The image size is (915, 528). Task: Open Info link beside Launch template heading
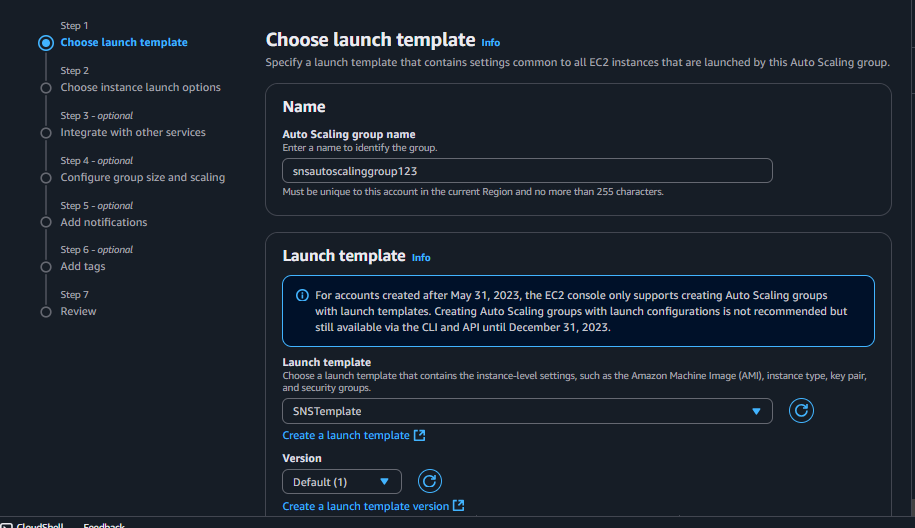pos(421,258)
